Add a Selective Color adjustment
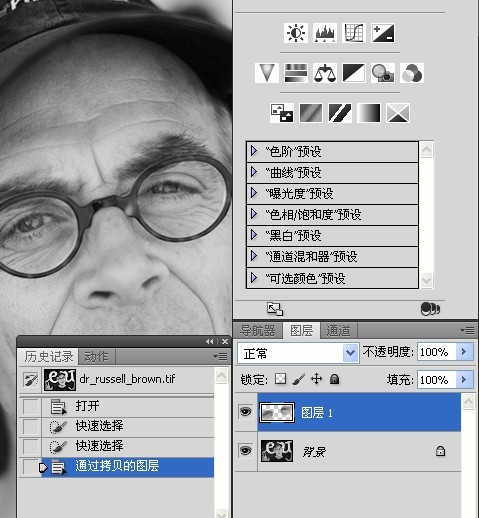 pos(398,113)
